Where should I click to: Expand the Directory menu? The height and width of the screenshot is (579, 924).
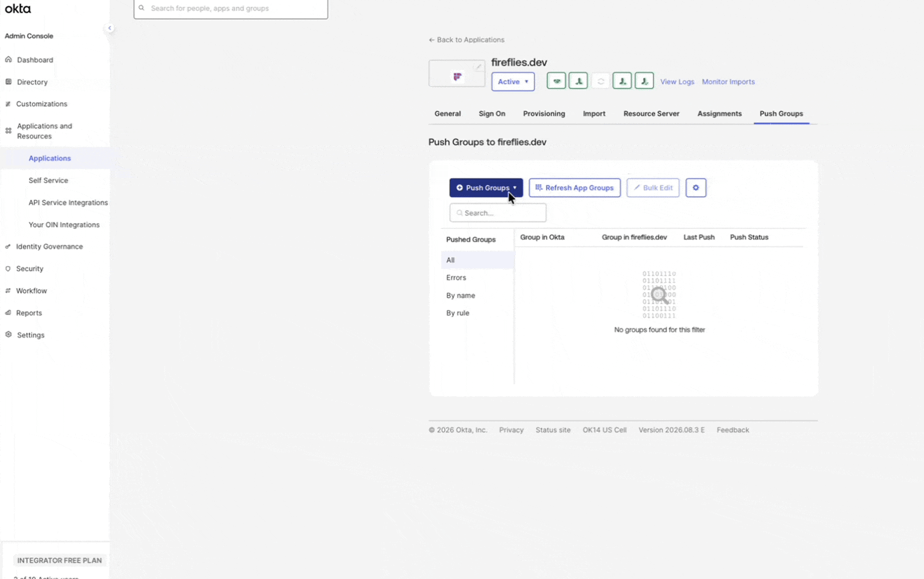32,82
